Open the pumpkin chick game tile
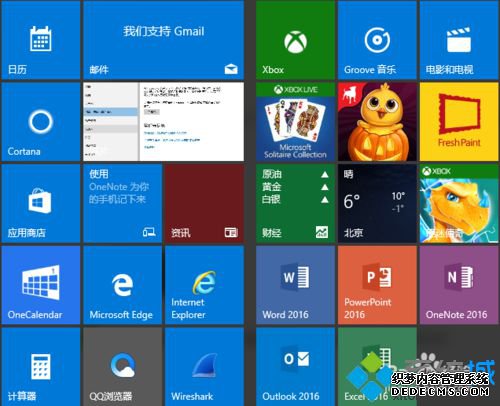 point(377,122)
